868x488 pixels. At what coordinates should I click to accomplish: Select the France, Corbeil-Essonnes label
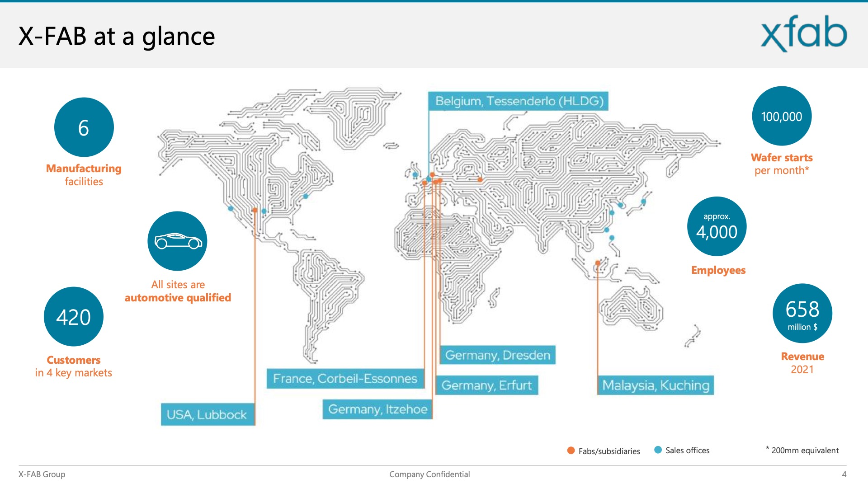(x=345, y=379)
